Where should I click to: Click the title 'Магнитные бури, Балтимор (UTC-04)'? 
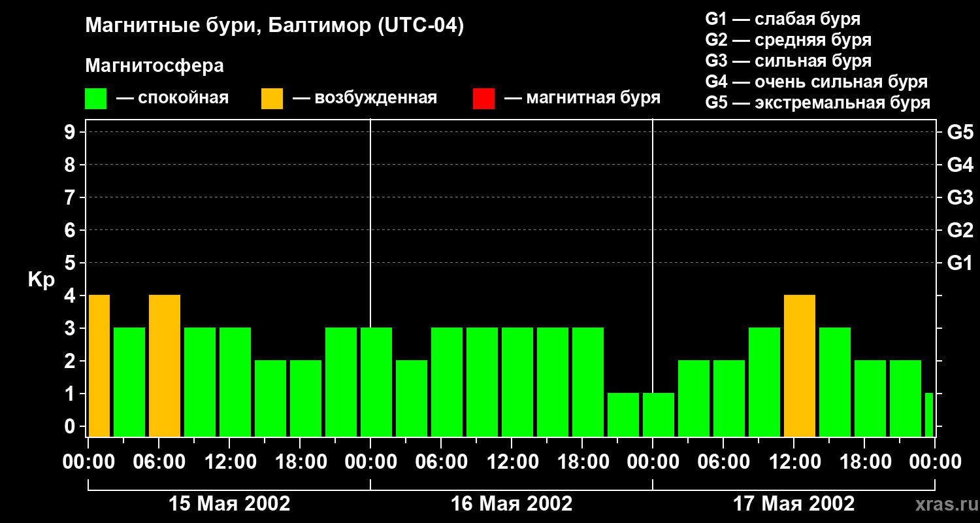pos(274,27)
